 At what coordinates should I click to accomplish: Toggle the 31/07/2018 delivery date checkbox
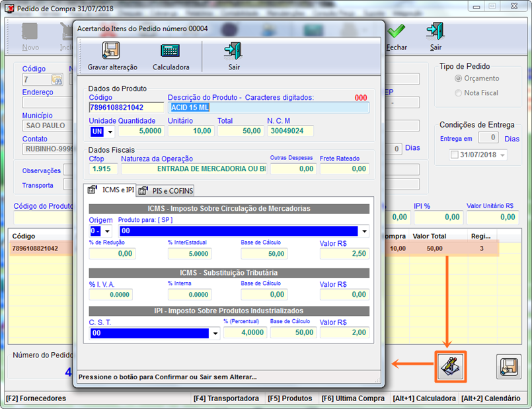454,155
